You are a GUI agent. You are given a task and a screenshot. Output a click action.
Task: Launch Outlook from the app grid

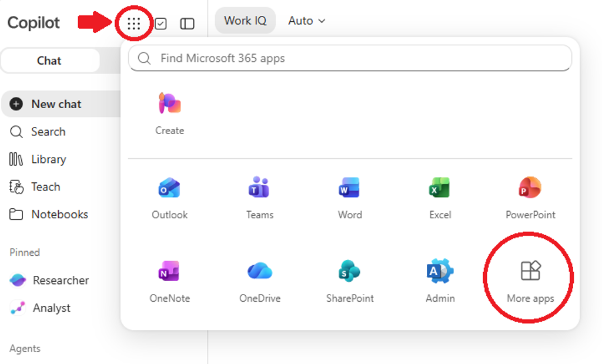(x=170, y=198)
